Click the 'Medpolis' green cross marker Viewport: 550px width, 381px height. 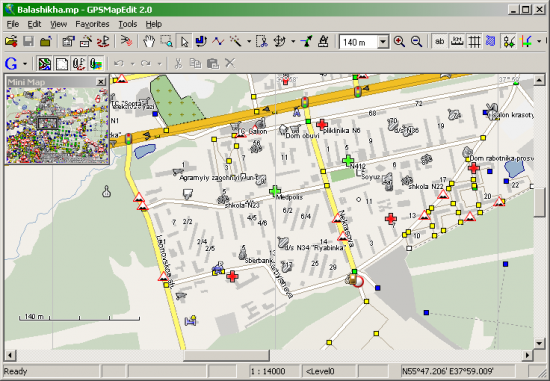point(275,191)
